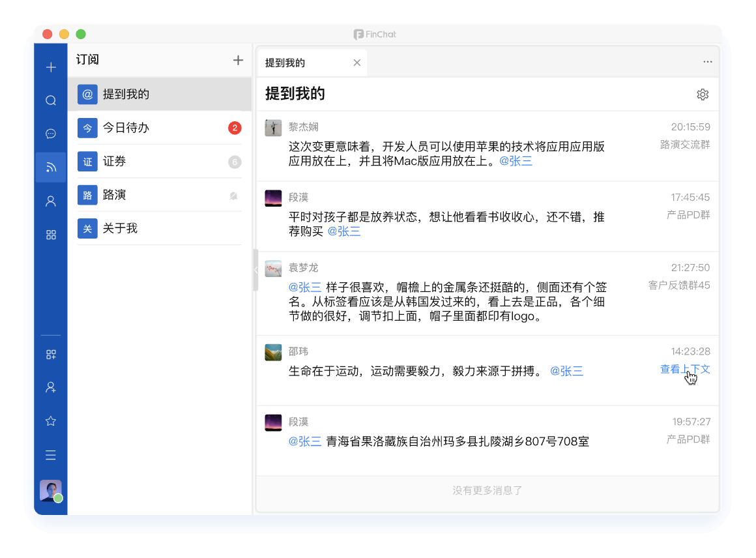Open the hamburger menu in sidebar
This screenshot has width=756, height=558.
click(51, 455)
